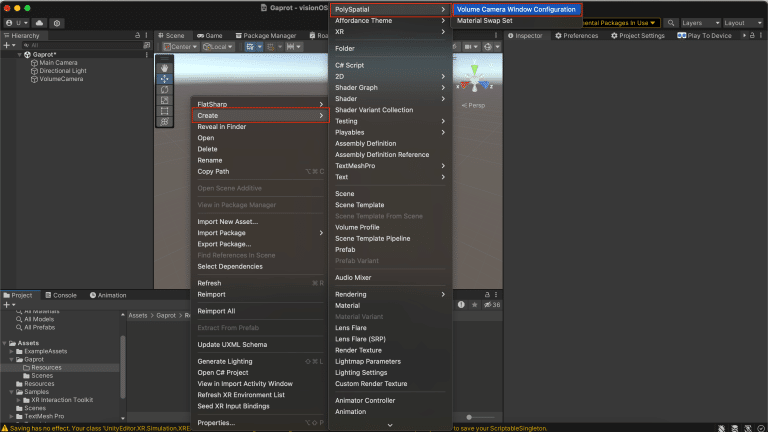Screen dimensions: 768x432
Task: Open Project panel three-dot menu
Action: click(x=496, y=295)
